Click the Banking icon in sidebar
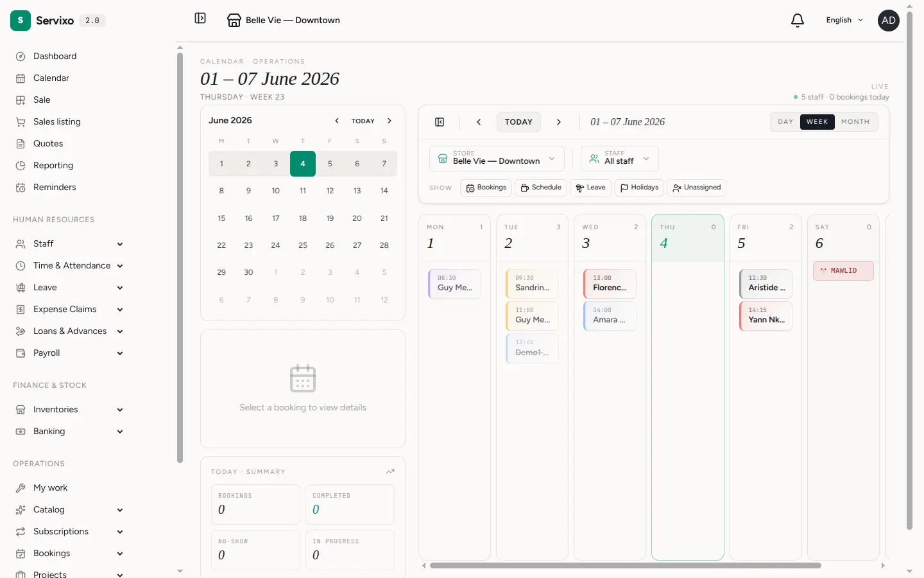Screen dimensions: 924x578 (21, 432)
